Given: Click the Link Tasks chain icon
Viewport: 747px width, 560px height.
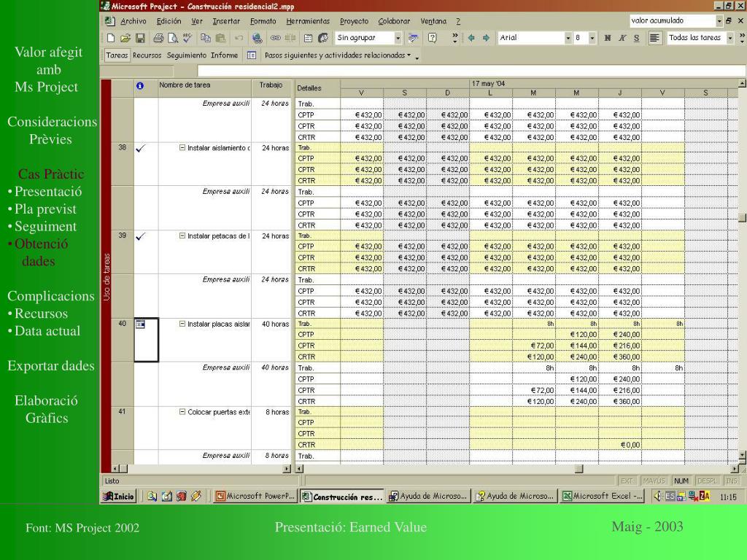Looking at the screenshot, I should 275,38.
